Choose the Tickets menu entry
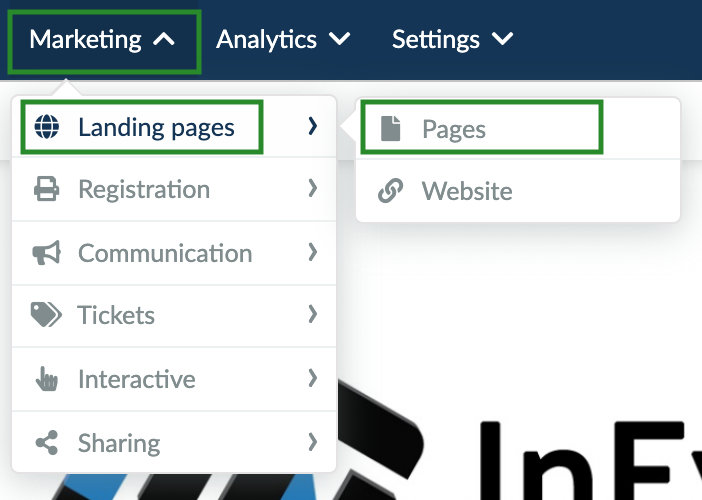 pyautogui.click(x=174, y=315)
